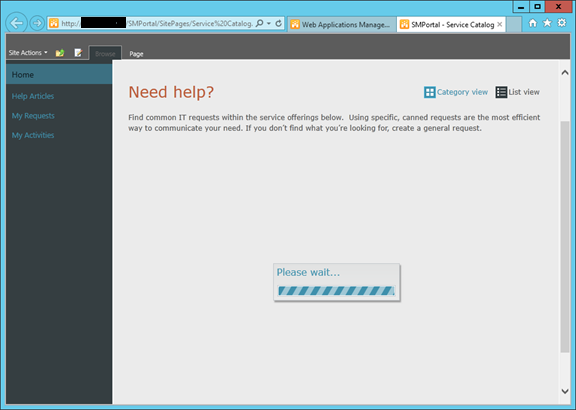Click the browser Back arrow button
The height and width of the screenshot is (410, 576).
(17, 23)
